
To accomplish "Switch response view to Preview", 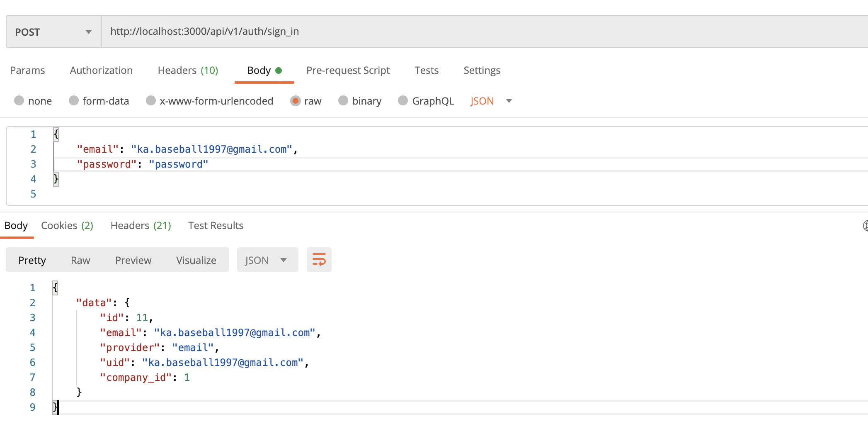I will pyautogui.click(x=133, y=260).
